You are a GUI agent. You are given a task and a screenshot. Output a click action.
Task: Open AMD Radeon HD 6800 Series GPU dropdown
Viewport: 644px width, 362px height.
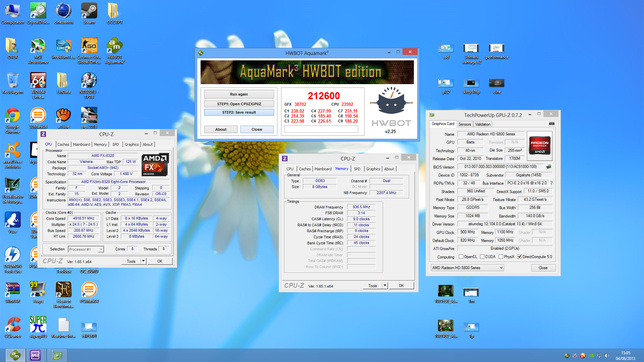click(467, 268)
